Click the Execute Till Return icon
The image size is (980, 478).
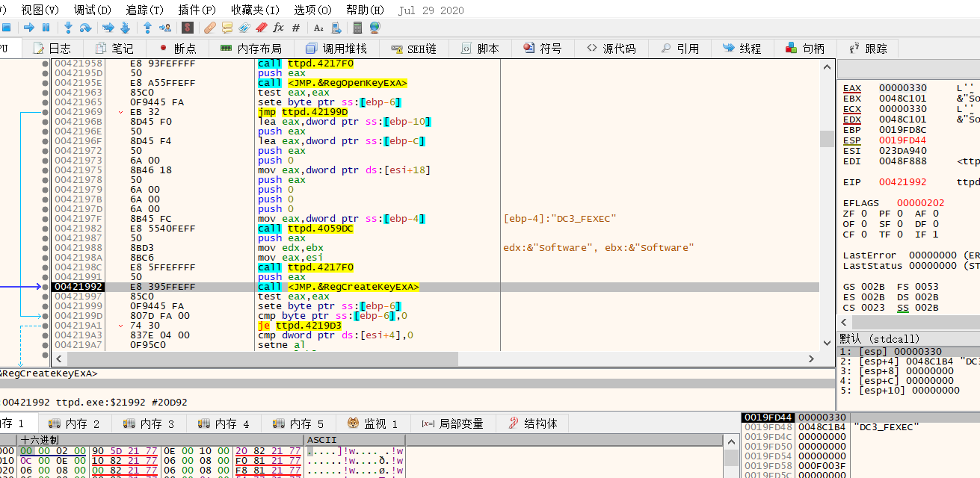point(147,28)
